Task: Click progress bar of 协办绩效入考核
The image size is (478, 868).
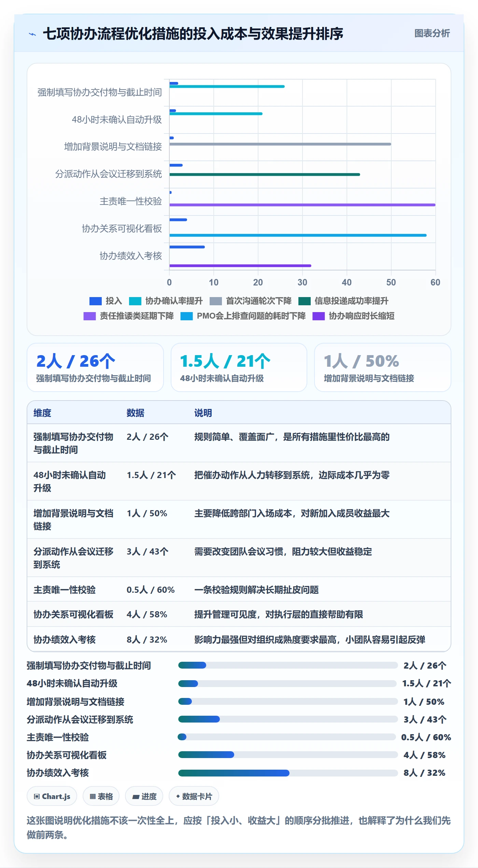Action: tap(288, 773)
